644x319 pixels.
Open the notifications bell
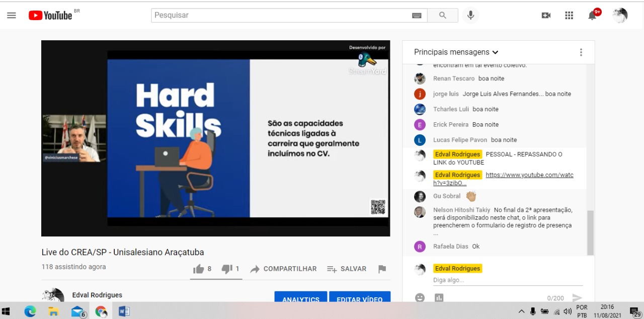click(593, 15)
